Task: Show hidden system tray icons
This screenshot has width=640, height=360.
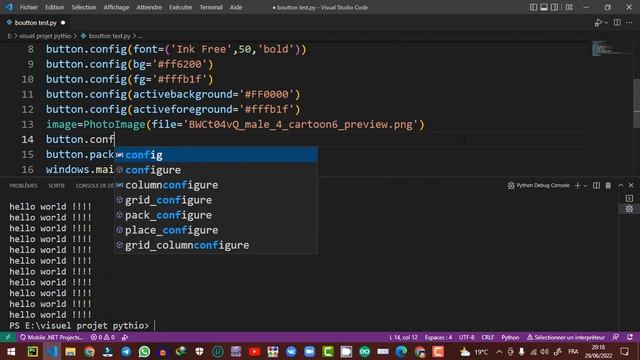Action: pyautogui.click(x=499, y=351)
